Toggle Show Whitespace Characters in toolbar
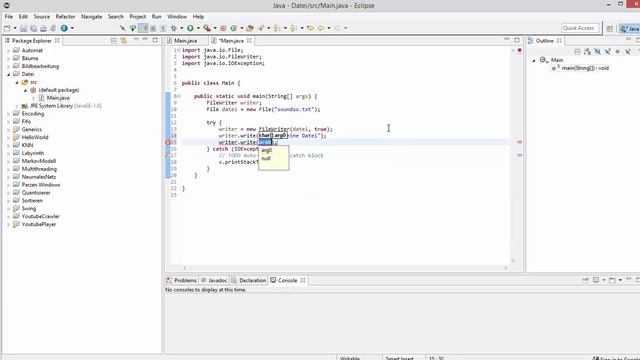The width and height of the screenshot is (640, 360). 163,28
